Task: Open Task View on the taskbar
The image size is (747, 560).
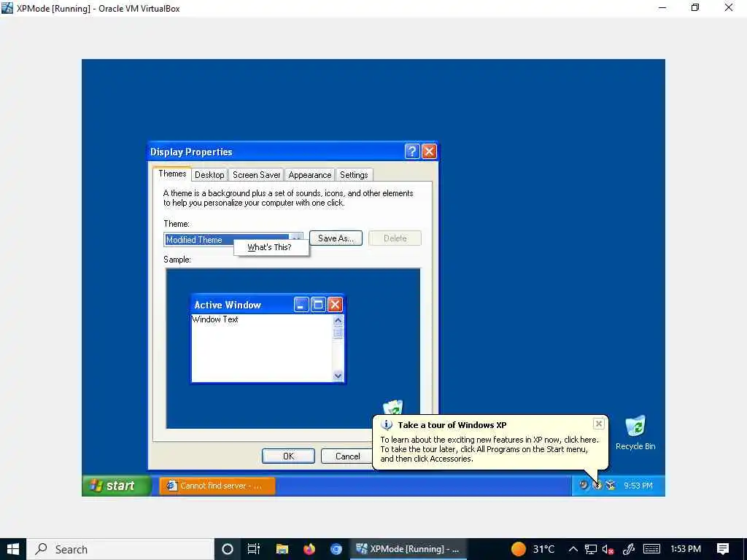Action: tap(253, 549)
